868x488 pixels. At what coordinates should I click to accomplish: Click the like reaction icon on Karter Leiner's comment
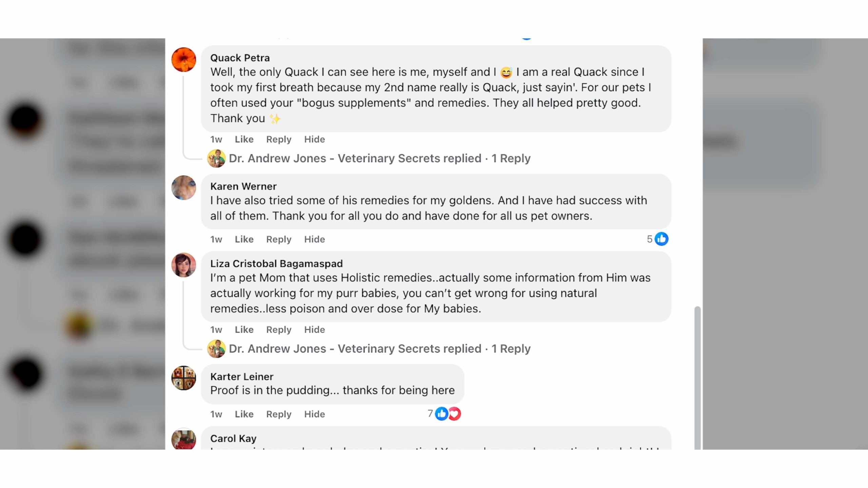point(441,413)
